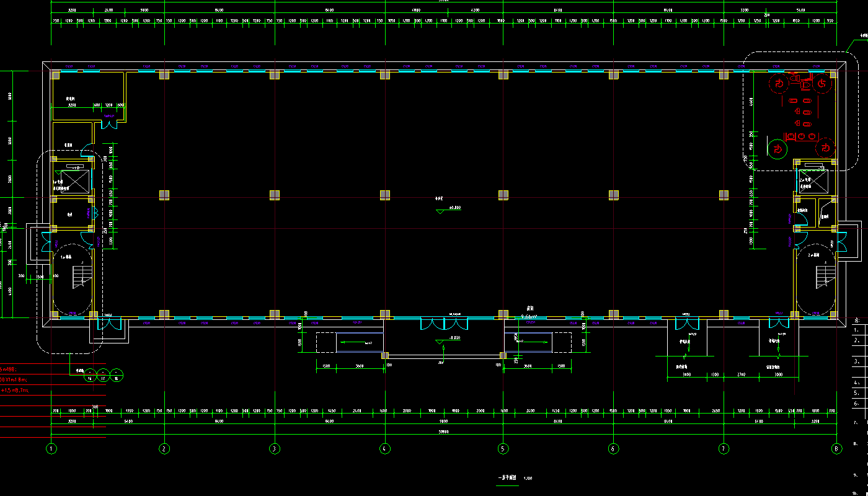Click the bottom 59800 overall dimension text
This screenshot has height=496, width=868.
pyautogui.click(x=443, y=431)
